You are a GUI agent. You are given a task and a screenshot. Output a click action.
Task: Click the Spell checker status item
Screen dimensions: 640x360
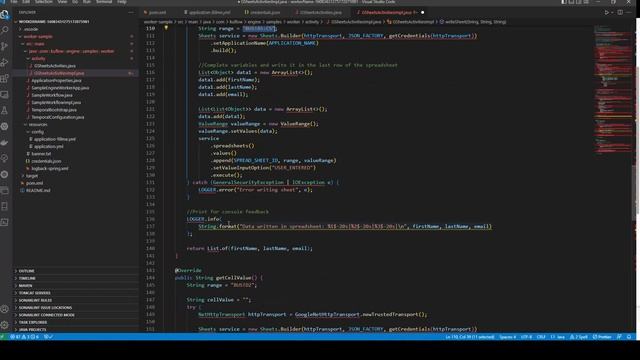(579, 337)
